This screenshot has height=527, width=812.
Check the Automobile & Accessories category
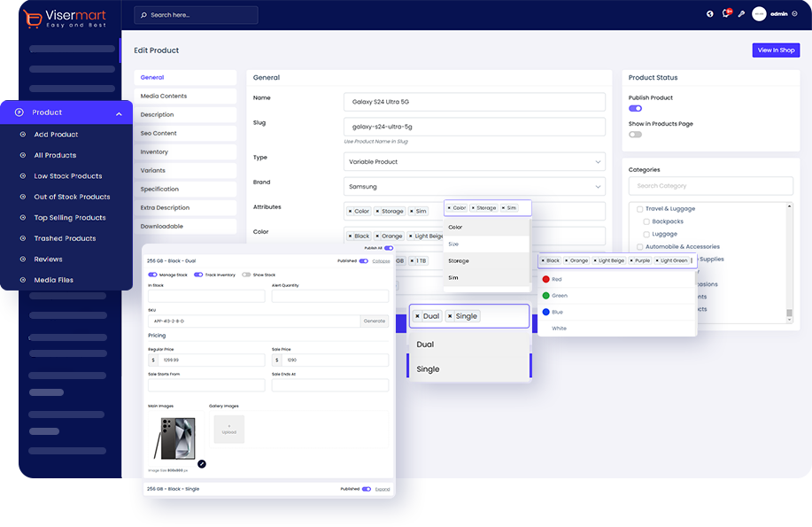[640, 247]
